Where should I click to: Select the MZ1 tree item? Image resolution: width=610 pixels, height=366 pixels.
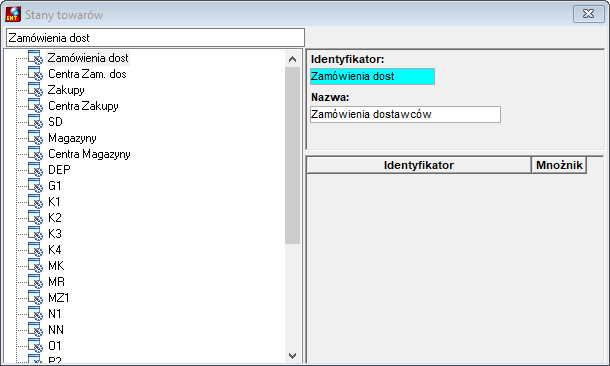[x=58, y=298]
